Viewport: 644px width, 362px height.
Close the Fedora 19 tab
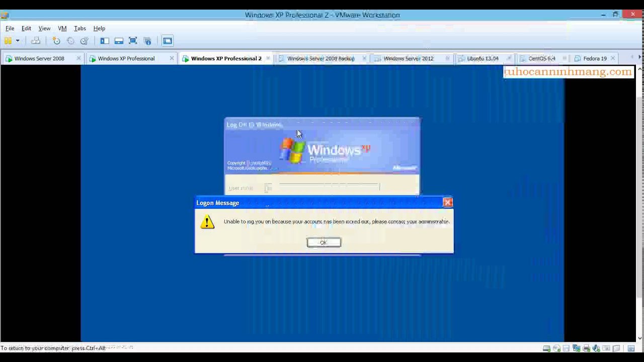pos(613,58)
